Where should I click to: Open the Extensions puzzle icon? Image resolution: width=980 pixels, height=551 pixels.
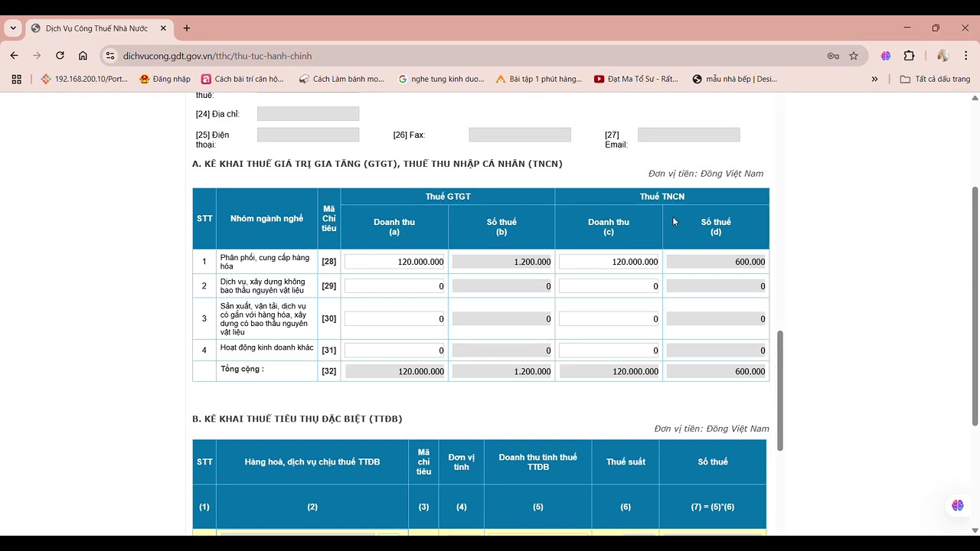point(910,56)
